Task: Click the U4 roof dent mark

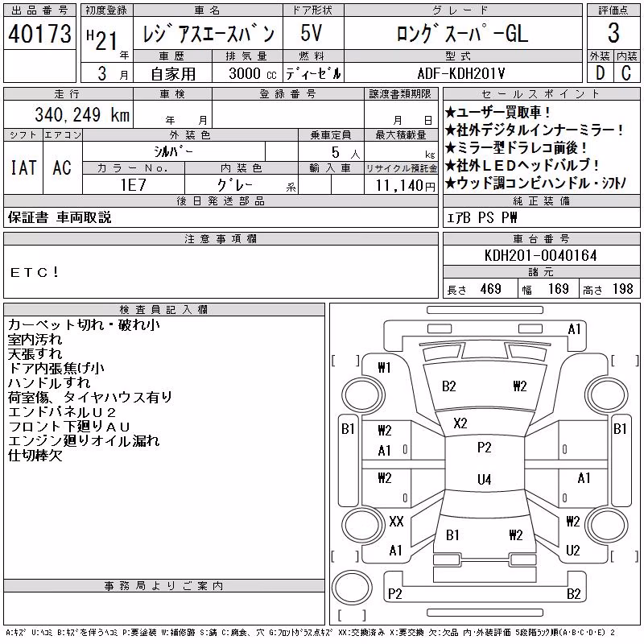Action: [x=485, y=479]
